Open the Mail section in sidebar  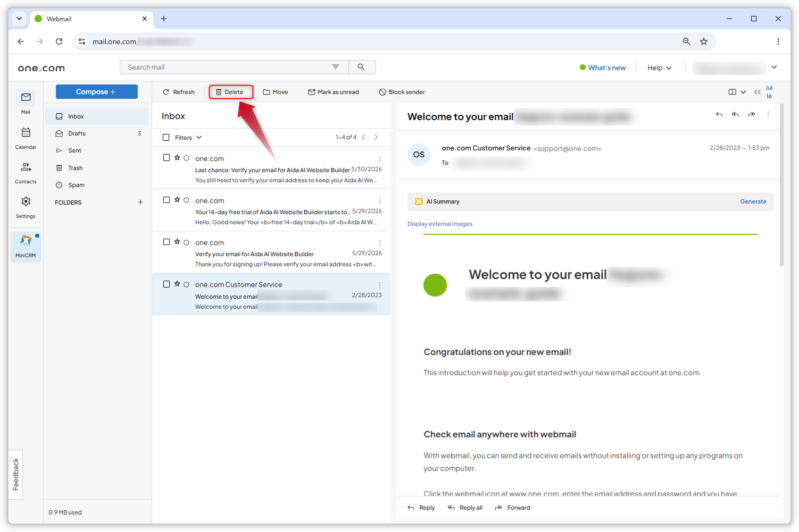click(x=26, y=102)
